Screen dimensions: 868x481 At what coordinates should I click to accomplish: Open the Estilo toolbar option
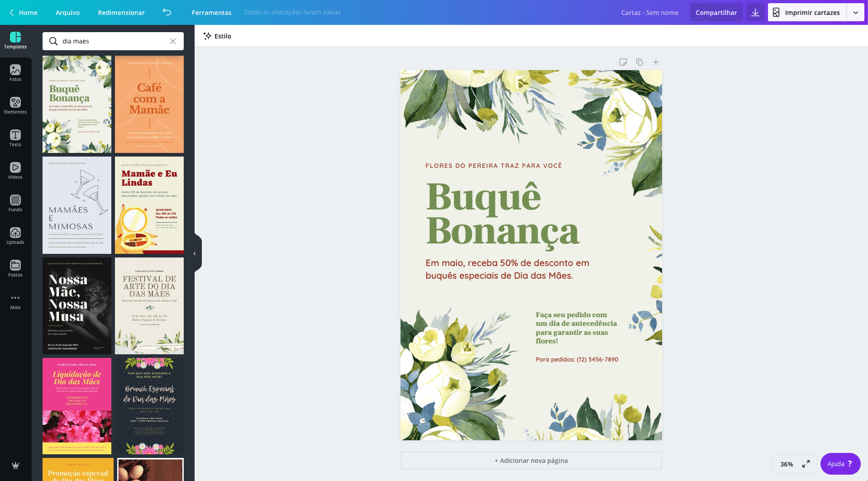point(217,36)
